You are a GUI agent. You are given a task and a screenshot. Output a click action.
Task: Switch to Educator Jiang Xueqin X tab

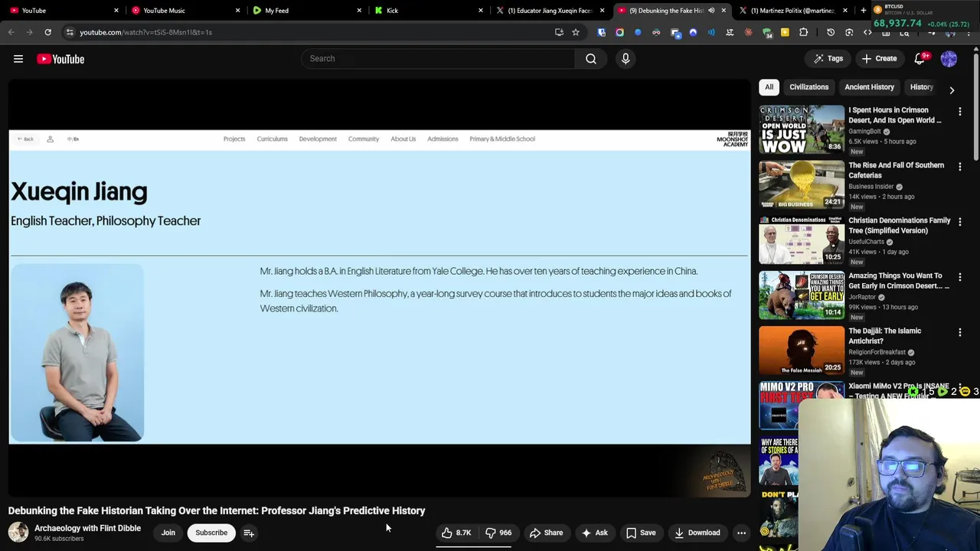click(550, 11)
